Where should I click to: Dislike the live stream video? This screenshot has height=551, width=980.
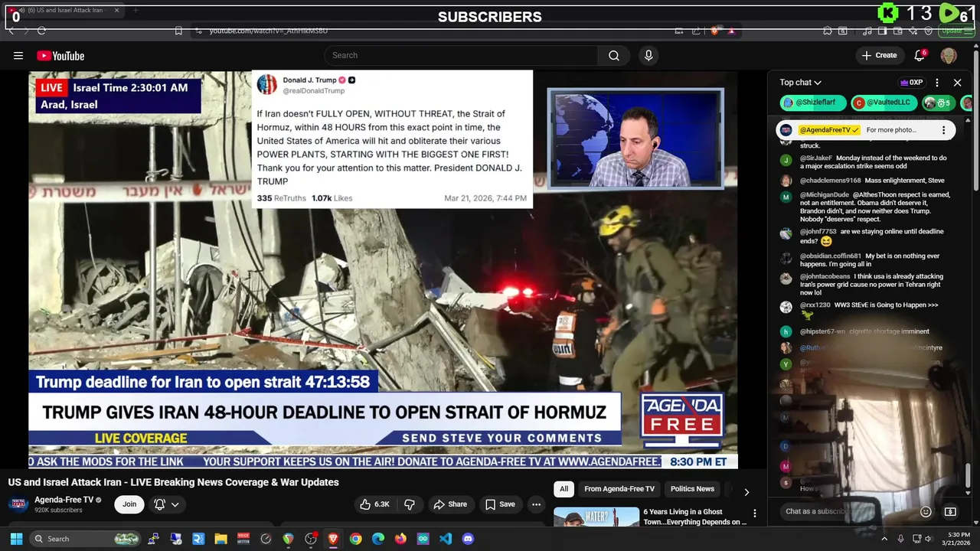pos(410,504)
